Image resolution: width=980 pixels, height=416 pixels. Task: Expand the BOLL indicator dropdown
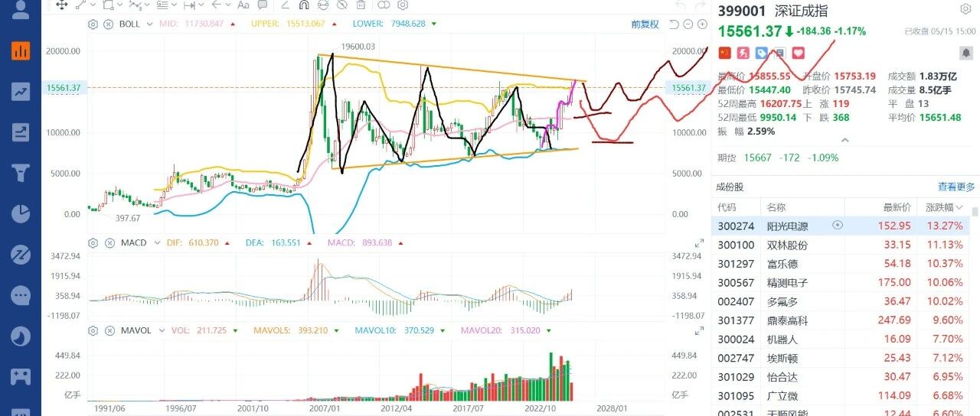point(150,24)
